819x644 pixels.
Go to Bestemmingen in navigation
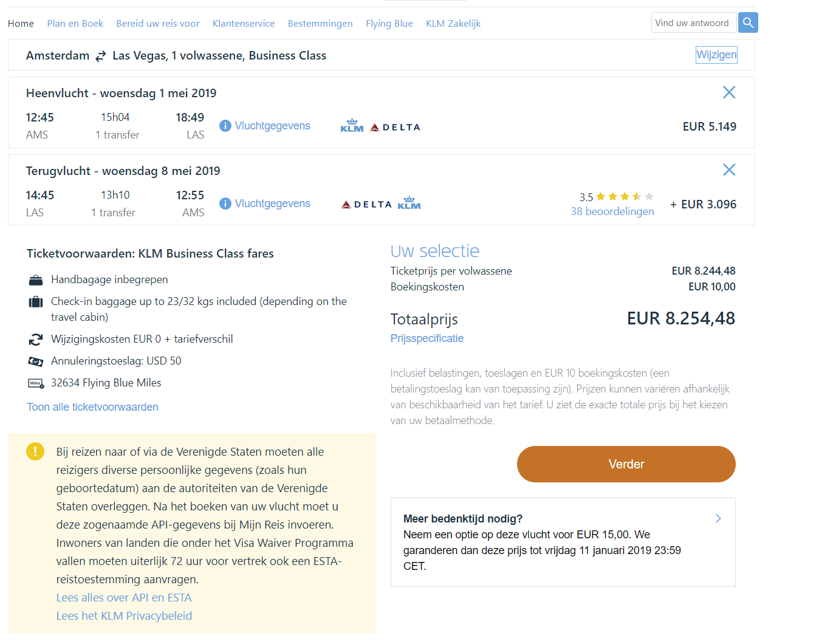[320, 24]
